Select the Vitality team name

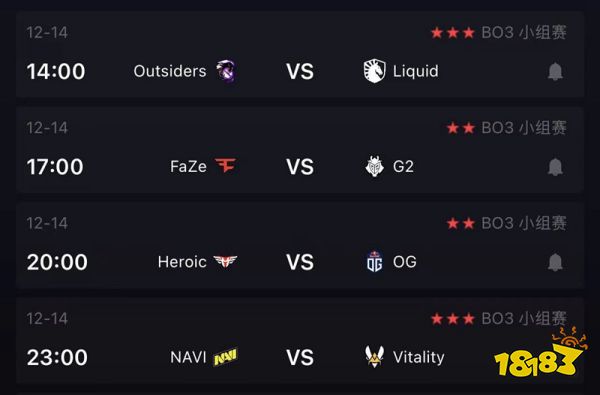pos(419,357)
